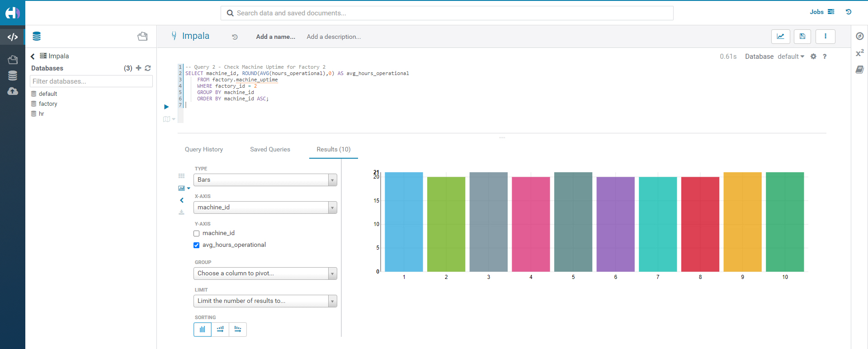The image size is (868, 349).
Task: Click the Filter databases input
Action: 91,81
